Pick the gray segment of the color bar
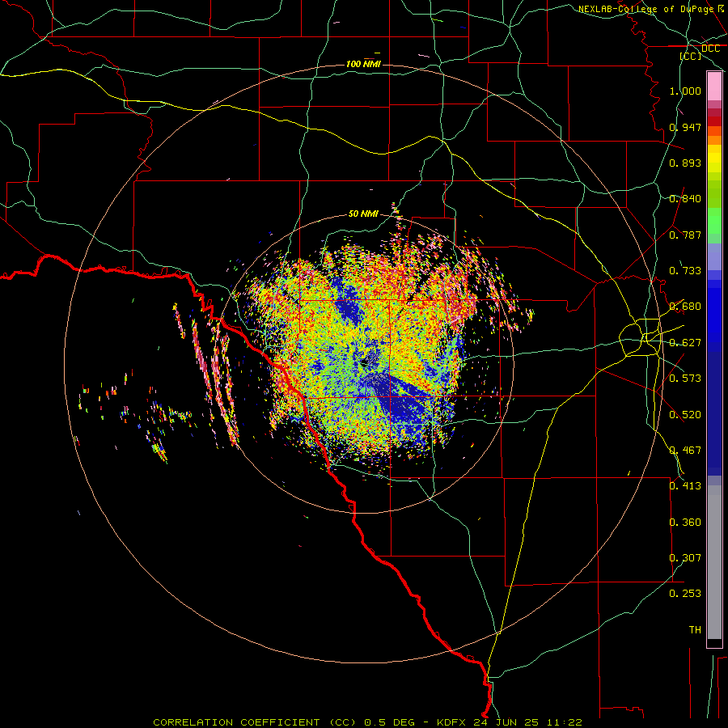The image size is (728, 728). [x=714, y=562]
